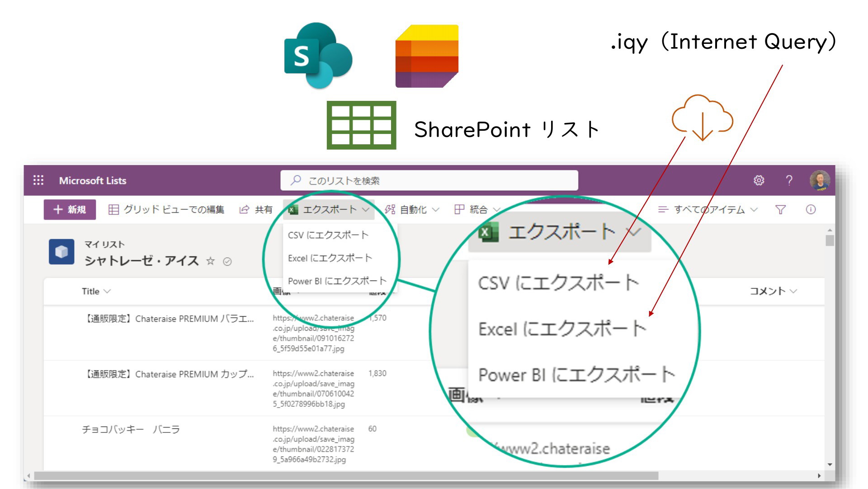Select Power BI にエクスポート in small menu
Viewport: 868px width, 489px height.
[x=337, y=281]
